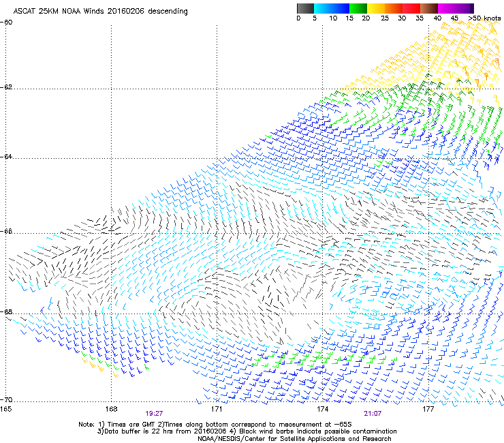
Task: Click legend tick label 10
Action: tap(333, 18)
